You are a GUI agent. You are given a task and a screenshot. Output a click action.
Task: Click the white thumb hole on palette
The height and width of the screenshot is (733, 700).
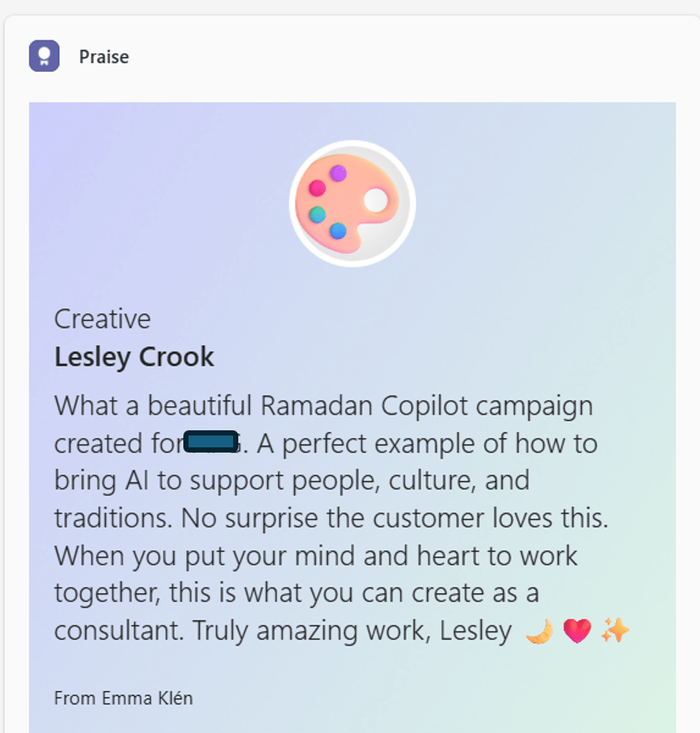click(375, 200)
